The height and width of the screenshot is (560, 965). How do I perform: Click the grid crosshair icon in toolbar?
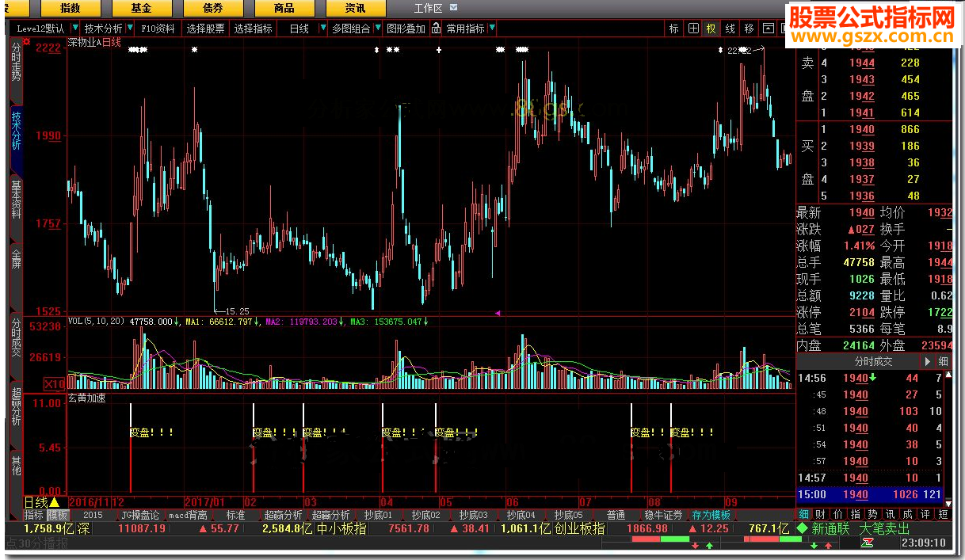point(693,29)
